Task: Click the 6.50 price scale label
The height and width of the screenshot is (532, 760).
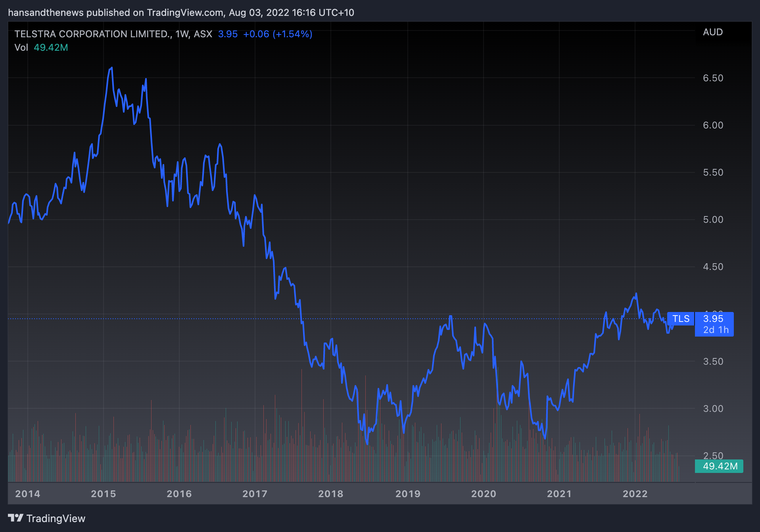Action: 713,78
